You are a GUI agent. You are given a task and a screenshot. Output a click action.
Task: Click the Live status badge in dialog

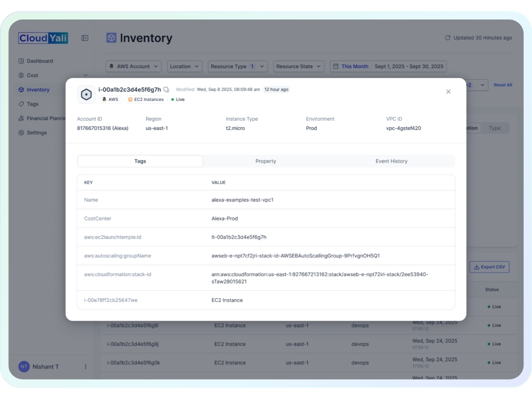(x=178, y=100)
